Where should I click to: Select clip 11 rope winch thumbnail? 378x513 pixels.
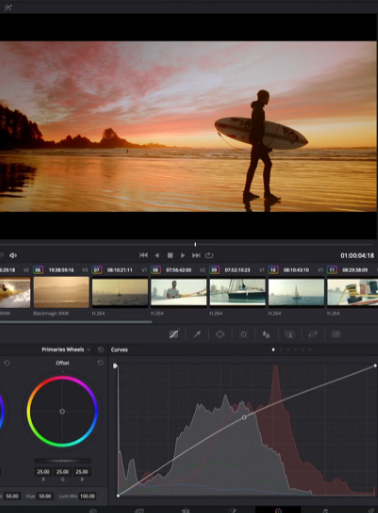[x=352, y=292]
